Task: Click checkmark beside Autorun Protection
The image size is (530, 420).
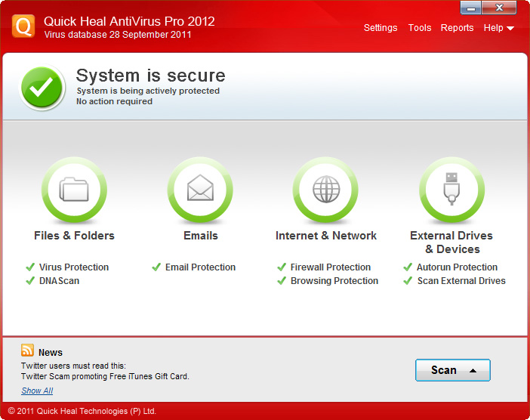Action: (x=408, y=267)
